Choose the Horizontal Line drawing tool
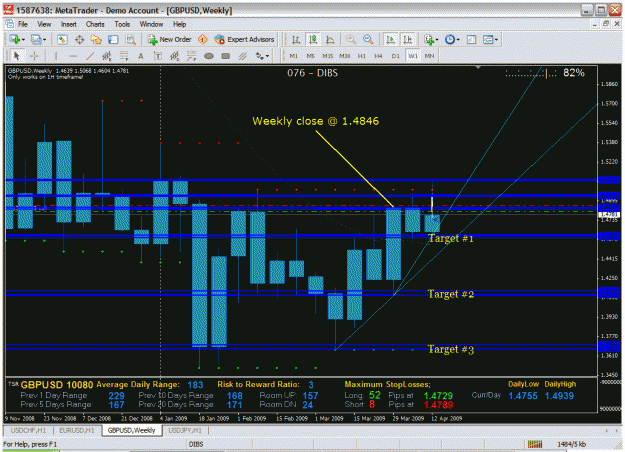This screenshot has height=452, width=625. pos(73,56)
